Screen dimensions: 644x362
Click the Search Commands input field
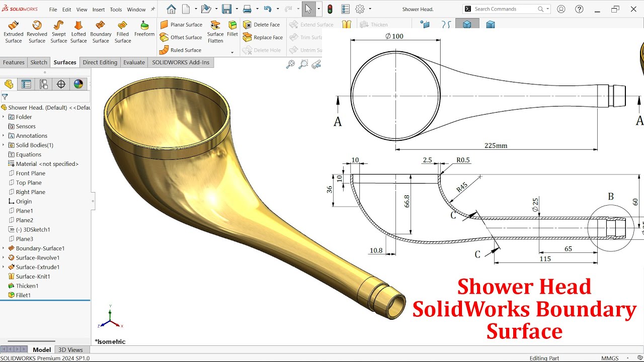coord(505,9)
